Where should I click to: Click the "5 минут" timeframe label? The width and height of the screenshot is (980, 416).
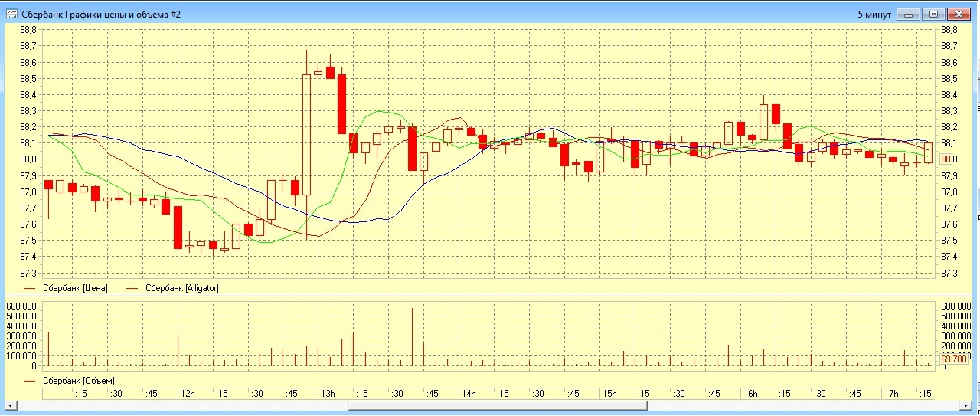(874, 14)
